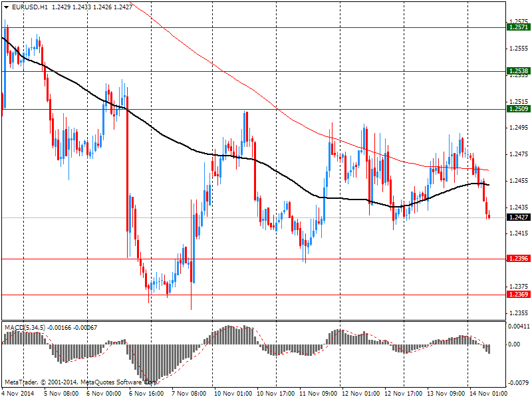532x399 pixels.
Task: Click the 10 Nov 17:00 time label
Action: click(276, 393)
